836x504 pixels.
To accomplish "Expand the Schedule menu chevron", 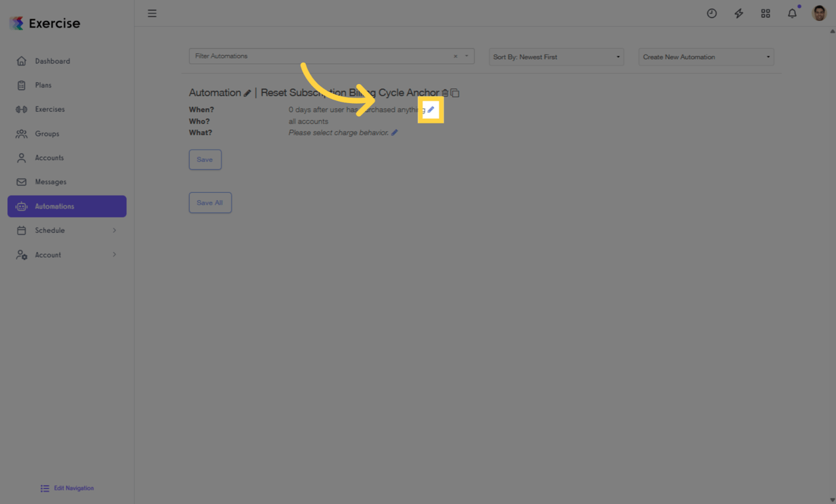I will (114, 230).
